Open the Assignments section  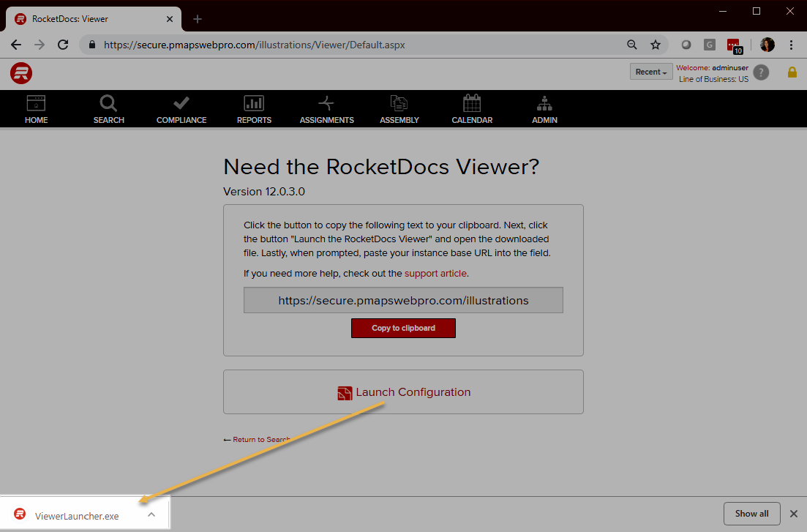point(326,109)
